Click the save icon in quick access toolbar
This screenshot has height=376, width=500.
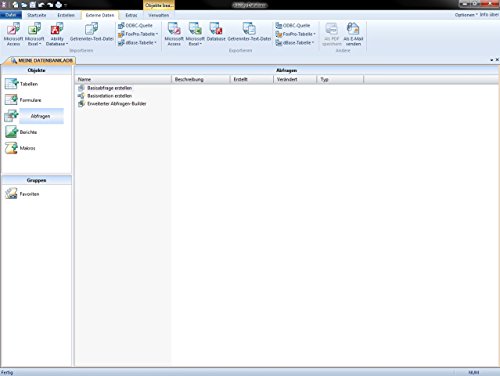pyautogui.click(x=32, y=5)
